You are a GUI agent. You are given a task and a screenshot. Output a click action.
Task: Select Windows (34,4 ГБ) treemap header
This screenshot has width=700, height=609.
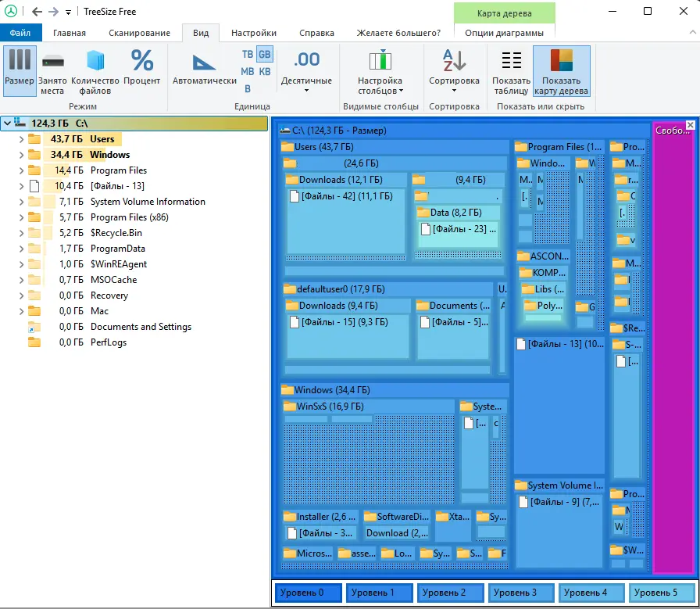click(395, 390)
